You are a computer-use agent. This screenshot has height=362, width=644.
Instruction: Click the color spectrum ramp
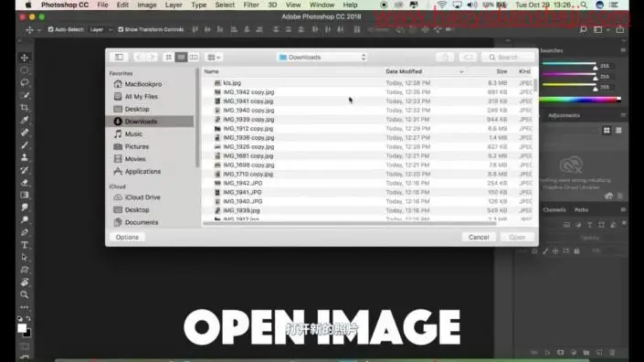click(x=580, y=99)
